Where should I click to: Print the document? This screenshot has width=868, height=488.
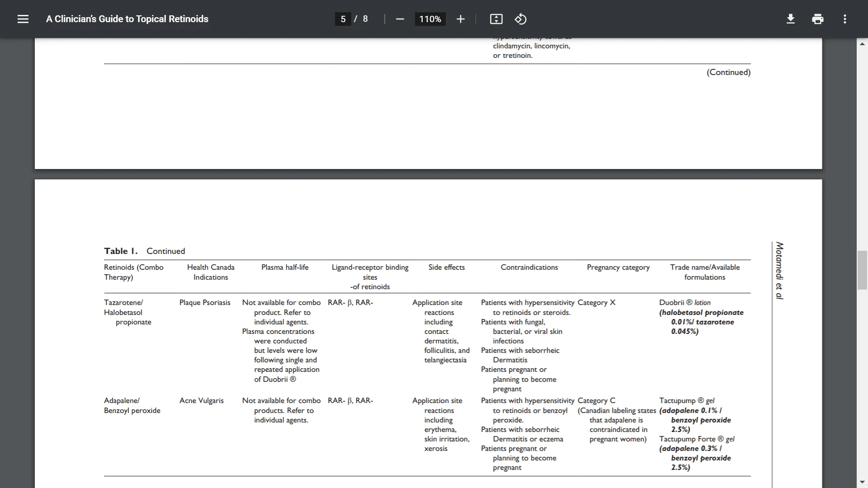coord(818,19)
